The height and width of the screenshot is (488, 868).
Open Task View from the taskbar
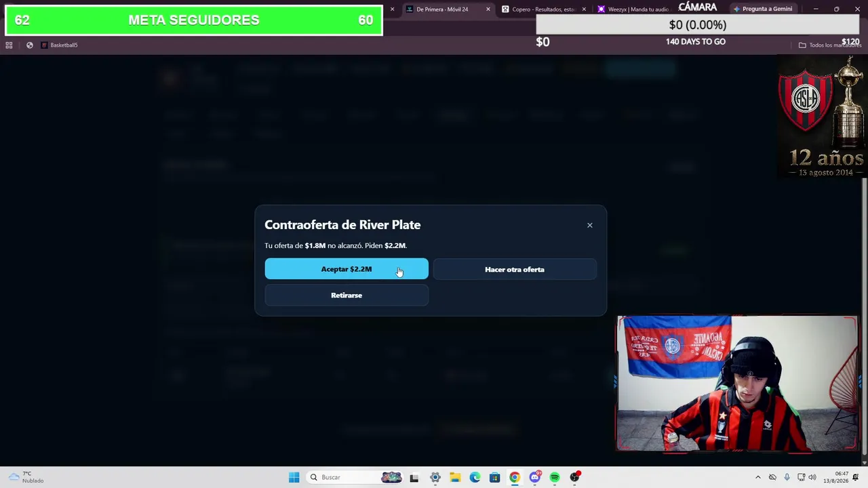[414, 477]
